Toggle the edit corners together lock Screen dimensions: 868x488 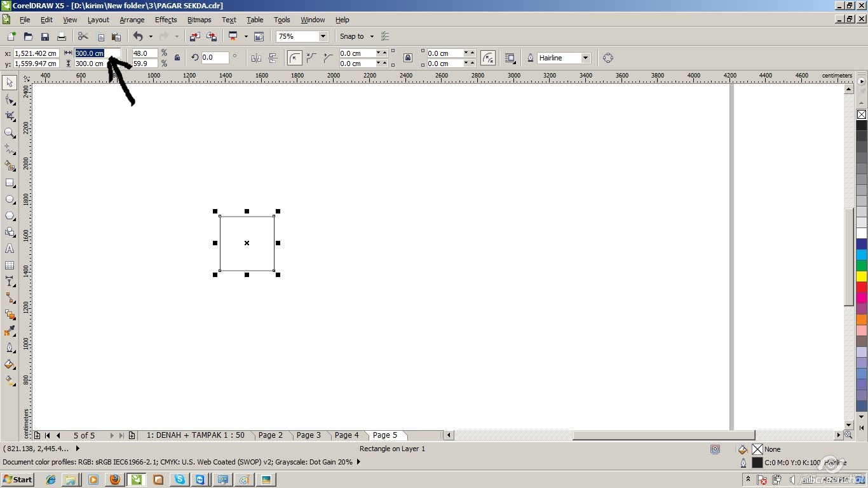(x=407, y=58)
